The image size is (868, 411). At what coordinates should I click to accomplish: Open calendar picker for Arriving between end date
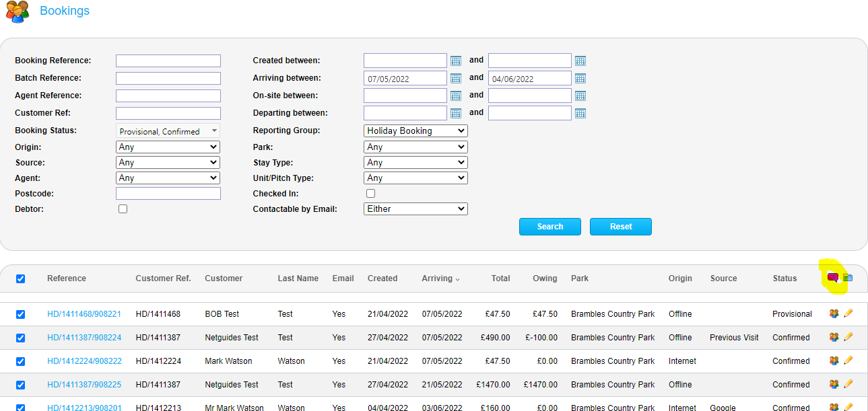coord(580,78)
